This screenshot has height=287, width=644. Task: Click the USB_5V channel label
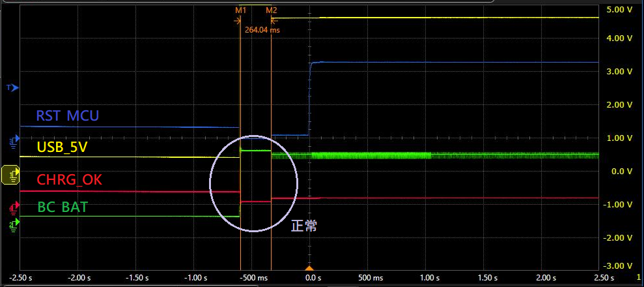(x=62, y=147)
